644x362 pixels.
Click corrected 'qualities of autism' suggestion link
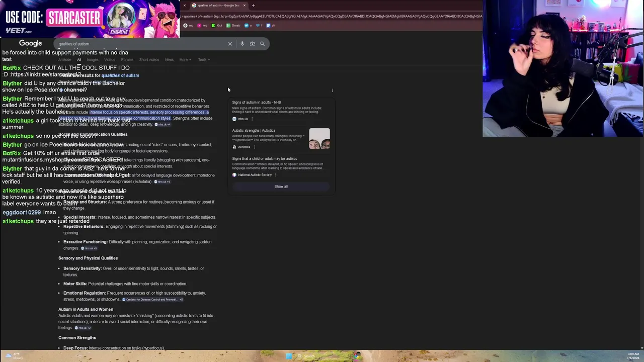(120, 75)
